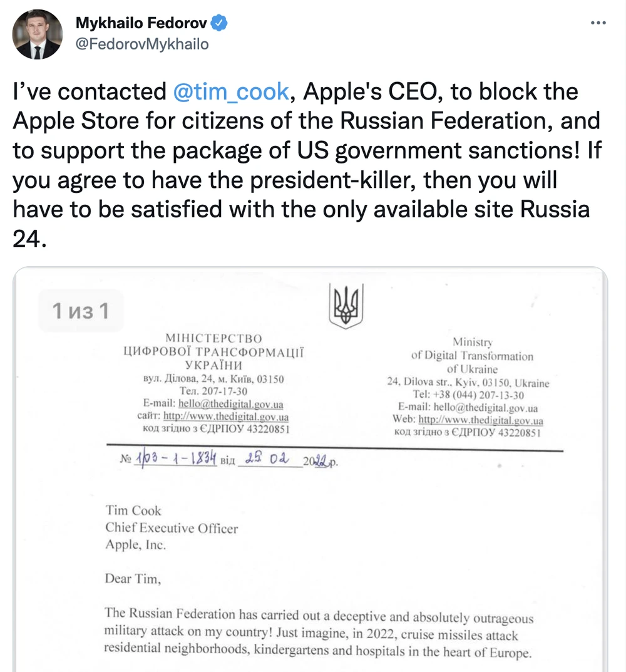Click the hello@thedigital.gov.ua email in Ukrainian header
The height and width of the screenshot is (672, 626).
(230, 404)
